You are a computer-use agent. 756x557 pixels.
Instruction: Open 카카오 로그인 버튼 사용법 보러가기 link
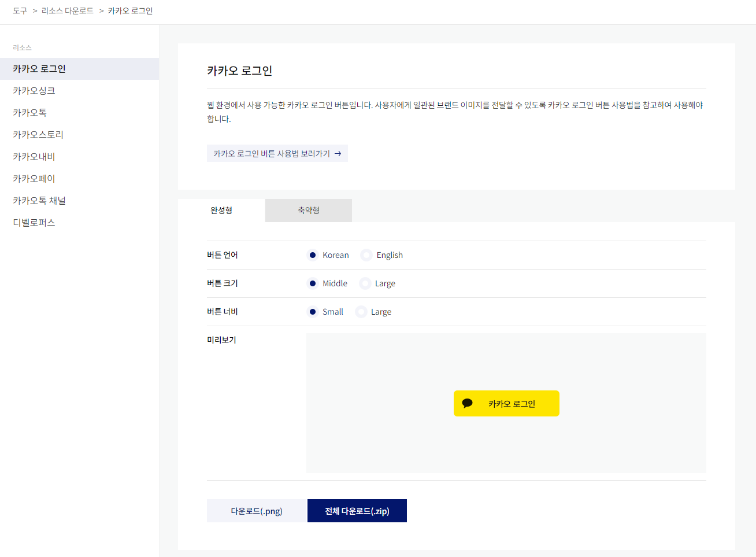[x=277, y=153]
